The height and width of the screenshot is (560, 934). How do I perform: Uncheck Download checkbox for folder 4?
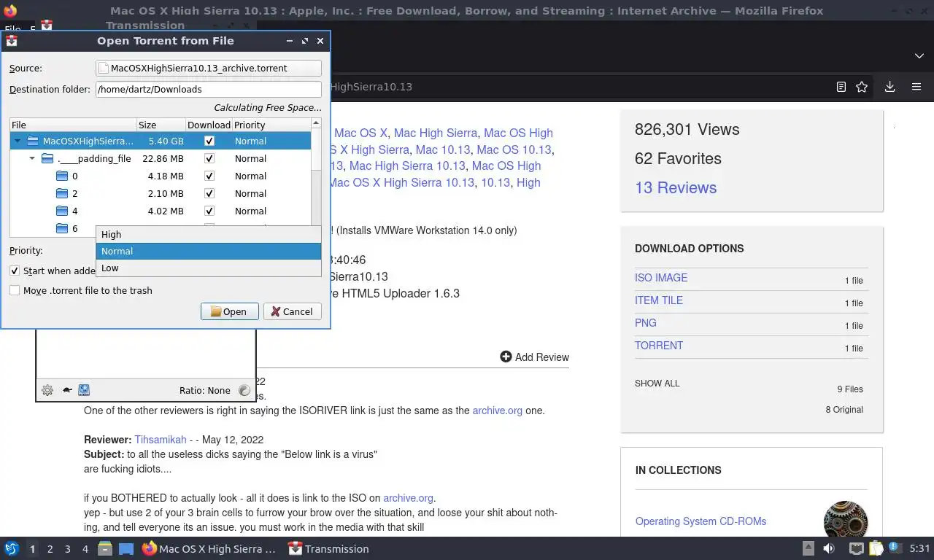click(x=209, y=211)
